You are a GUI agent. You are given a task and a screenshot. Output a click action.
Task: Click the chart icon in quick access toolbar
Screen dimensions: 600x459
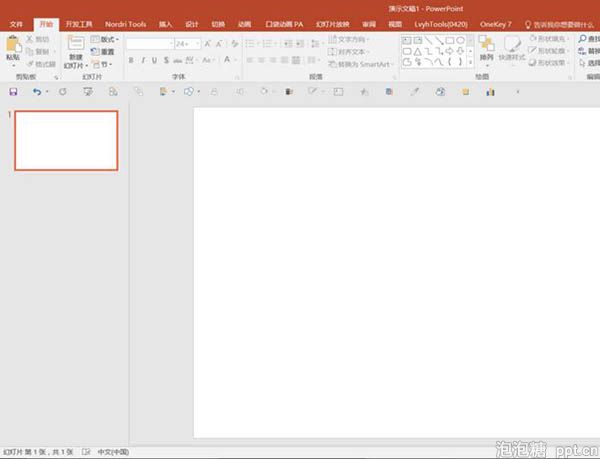(x=491, y=92)
